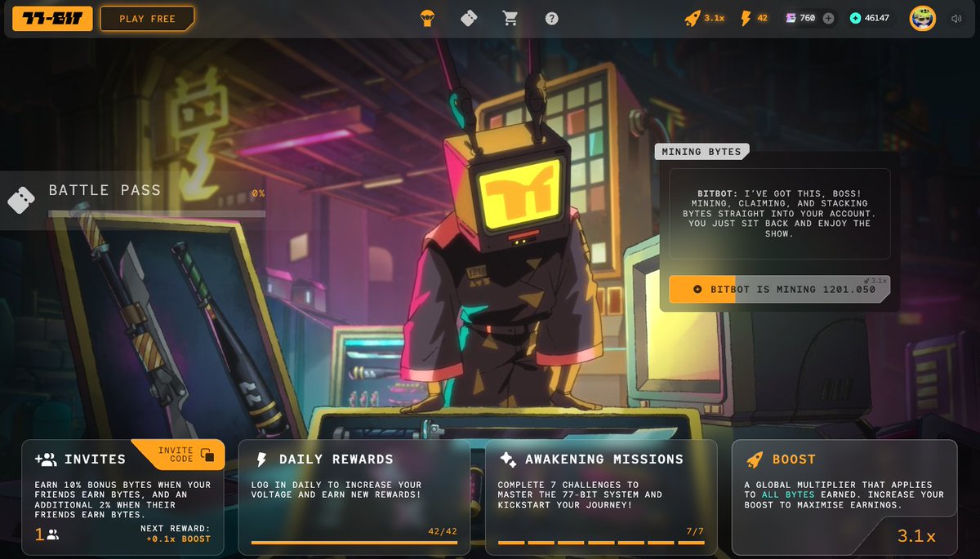Image resolution: width=980 pixels, height=559 pixels.
Task: Open the user profile avatar
Action: pos(923,18)
